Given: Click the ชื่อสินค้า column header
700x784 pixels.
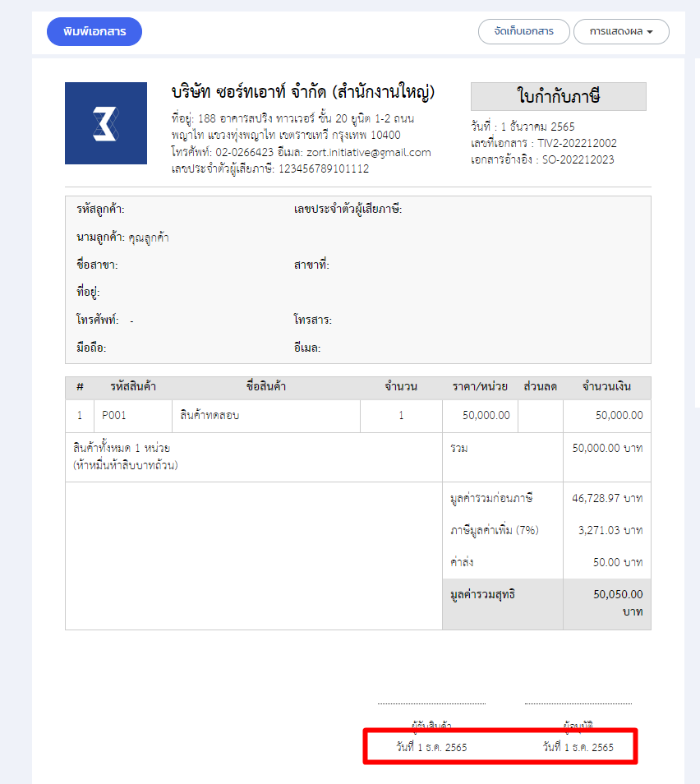Looking at the screenshot, I should [x=266, y=387].
